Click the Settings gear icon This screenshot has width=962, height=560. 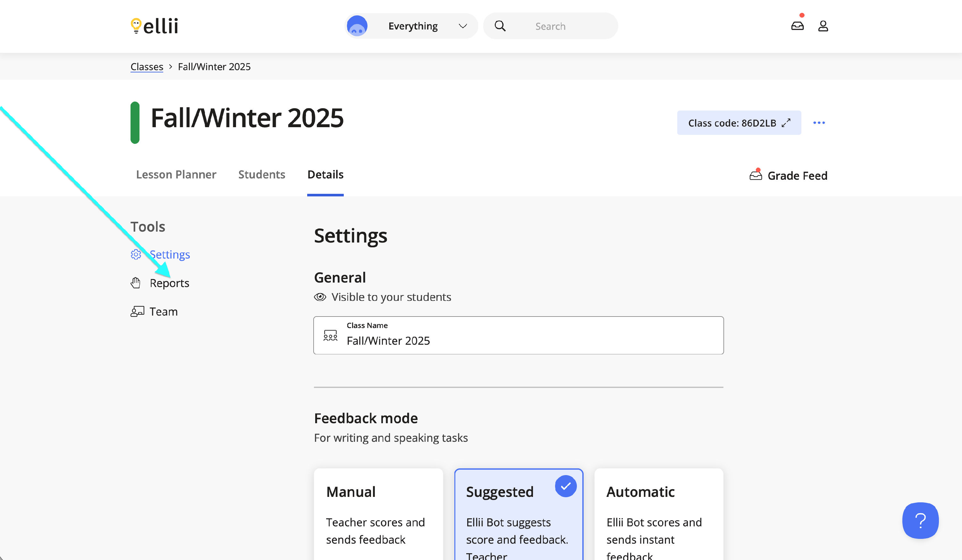pyautogui.click(x=136, y=254)
